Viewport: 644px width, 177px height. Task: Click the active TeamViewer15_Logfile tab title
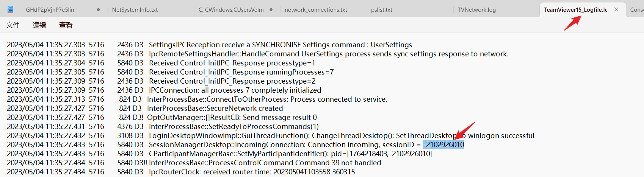pyautogui.click(x=575, y=10)
